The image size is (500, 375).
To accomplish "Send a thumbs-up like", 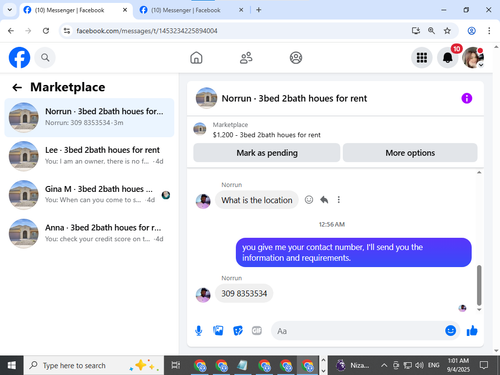I will coord(472,331).
